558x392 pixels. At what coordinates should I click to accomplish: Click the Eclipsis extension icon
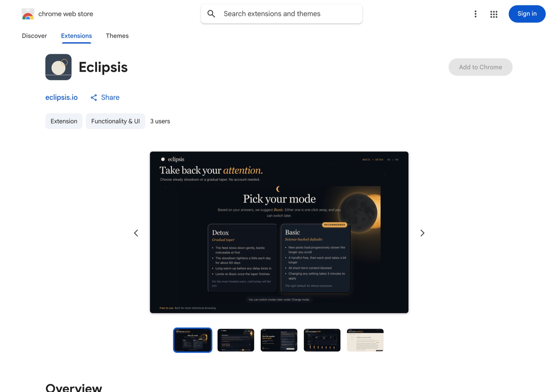pos(58,67)
